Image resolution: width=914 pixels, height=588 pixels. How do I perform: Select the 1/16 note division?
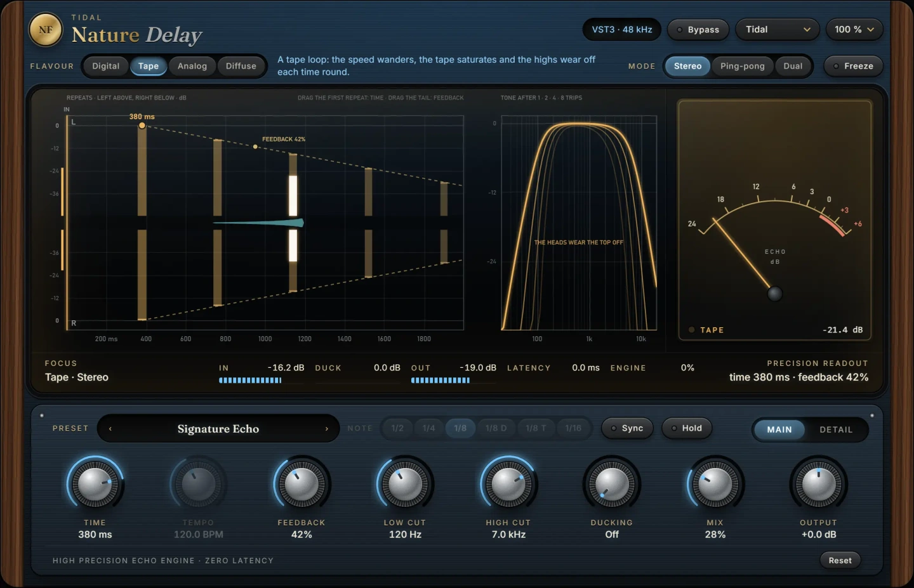click(x=573, y=428)
